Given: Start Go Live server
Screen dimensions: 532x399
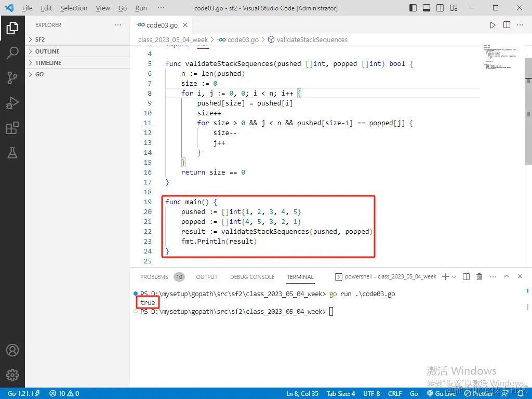Looking at the screenshot, I should 442,394.
